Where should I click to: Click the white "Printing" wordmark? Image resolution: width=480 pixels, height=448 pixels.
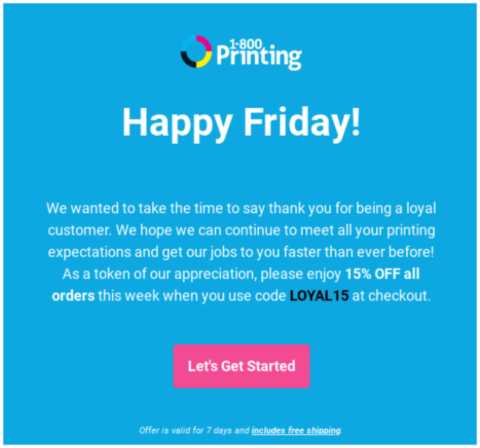pos(259,57)
